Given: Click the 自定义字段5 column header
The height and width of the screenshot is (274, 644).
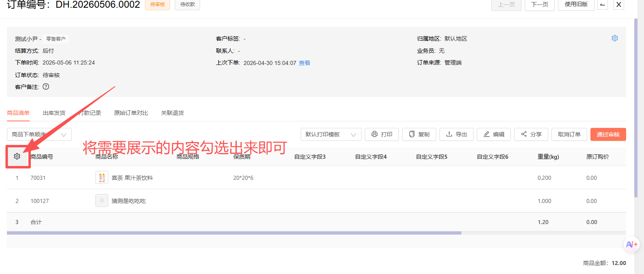Looking at the screenshot, I should [x=432, y=157].
